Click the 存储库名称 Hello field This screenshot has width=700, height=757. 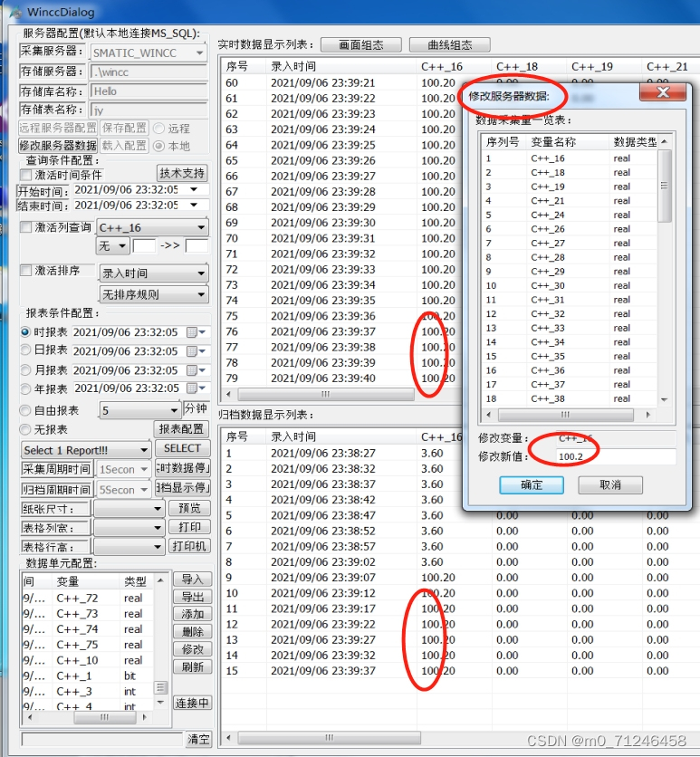149,91
